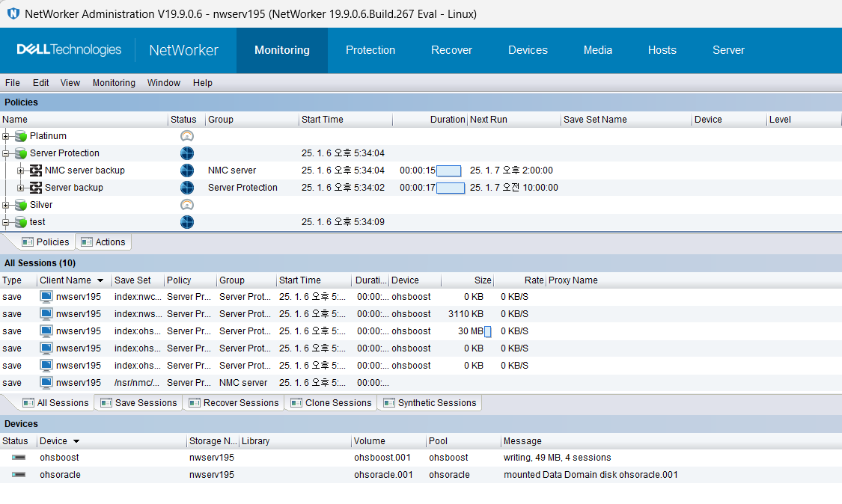Open the Devices section in top navigation
The width and height of the screenshot is (842, 504).
coord(528,50)
